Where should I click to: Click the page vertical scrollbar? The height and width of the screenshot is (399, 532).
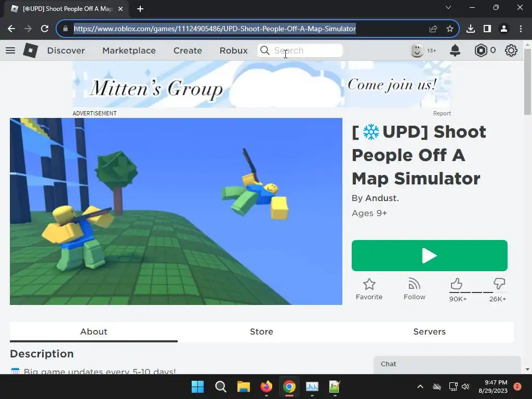[x=527, y=82]
